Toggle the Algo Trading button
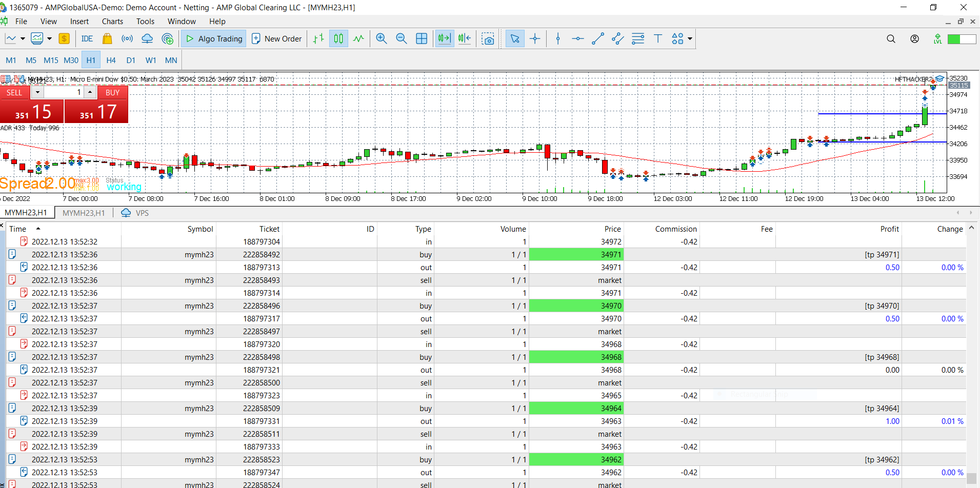This screenshot has width=980, height=488. pos(214,39)
